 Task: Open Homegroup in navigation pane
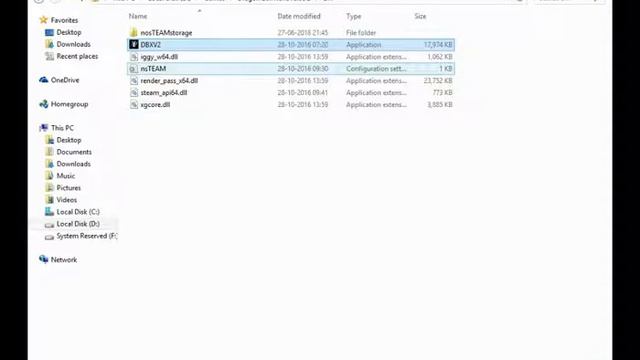69,104
